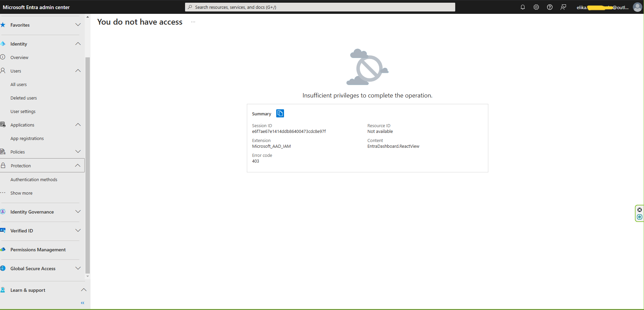Image resolution: width=644 pixels, height=310 pixels.
Task: Collapse the sidebar with double chevron
Action: tap(82, 303)
